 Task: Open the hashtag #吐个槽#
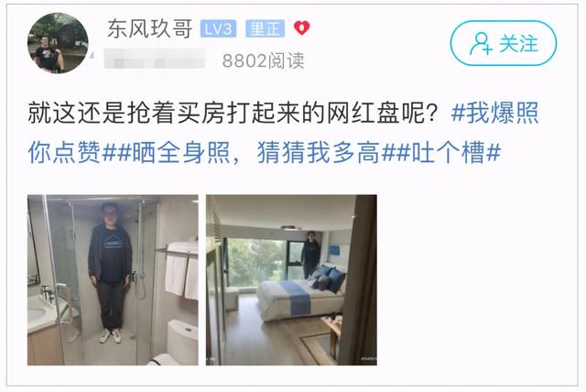click(x=449, y=152)
